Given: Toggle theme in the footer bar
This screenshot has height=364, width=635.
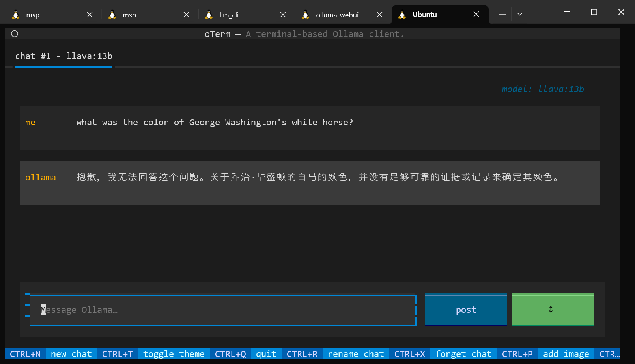Looking at the screenshot, I should point(174,354).
